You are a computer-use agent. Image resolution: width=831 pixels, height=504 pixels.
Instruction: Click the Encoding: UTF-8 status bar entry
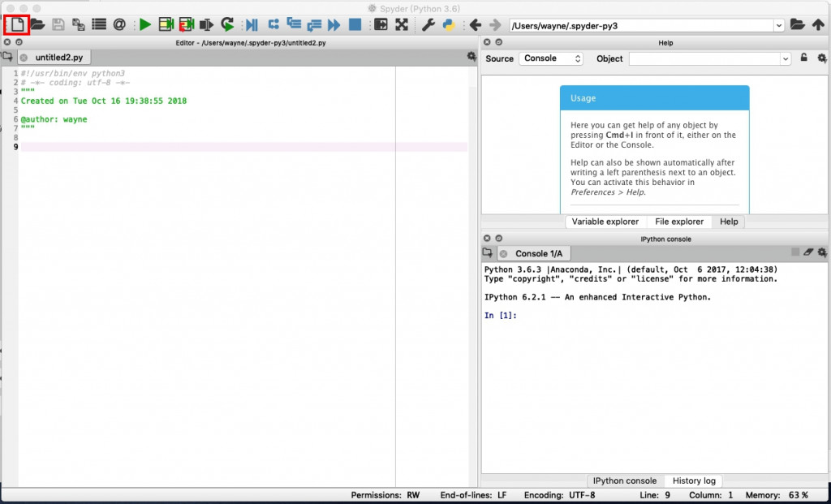coord(560,496)
